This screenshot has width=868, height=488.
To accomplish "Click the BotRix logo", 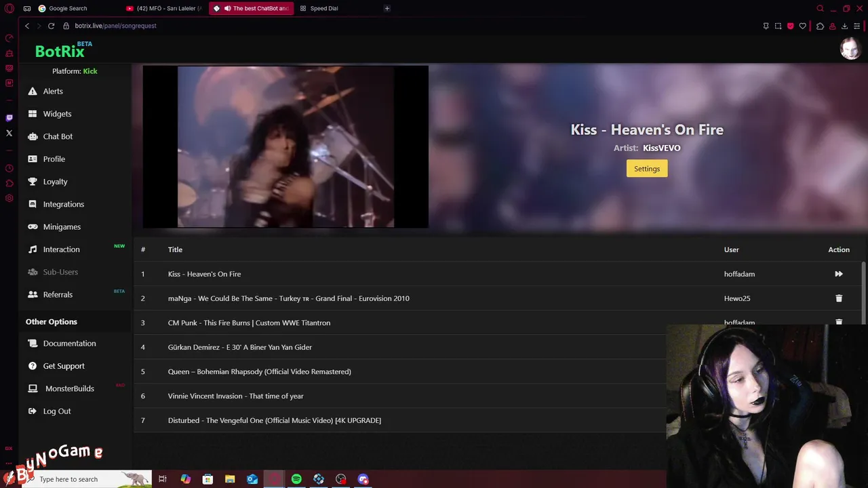I will (x=60, y=52).
